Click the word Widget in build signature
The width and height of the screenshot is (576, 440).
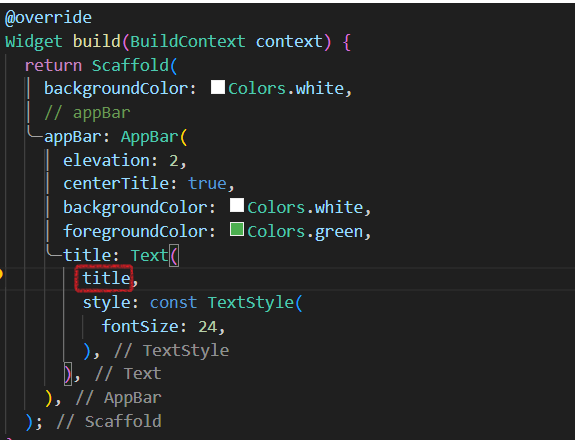(x=34, y=41)
